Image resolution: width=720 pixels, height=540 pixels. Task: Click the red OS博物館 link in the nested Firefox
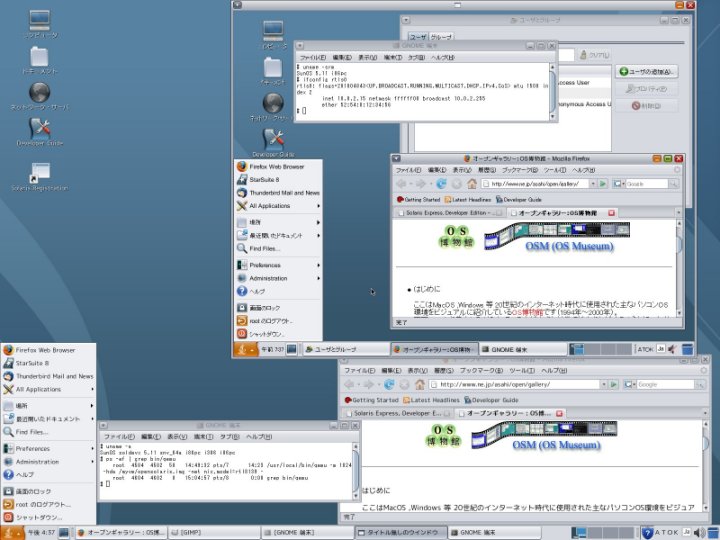527,312
